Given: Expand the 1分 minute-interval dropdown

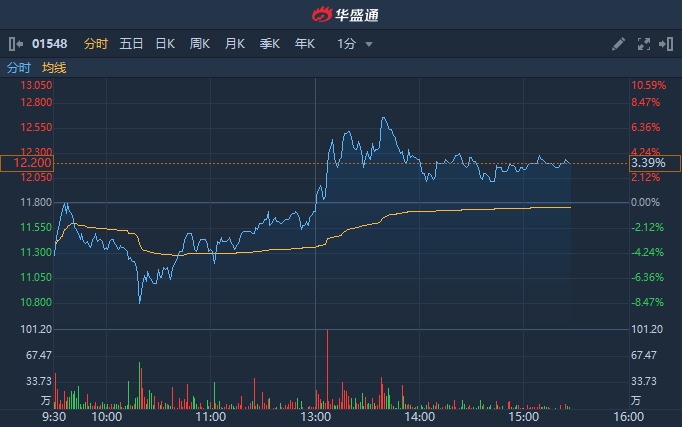Looking at the screenshot, I should click(x=354, y=44).
